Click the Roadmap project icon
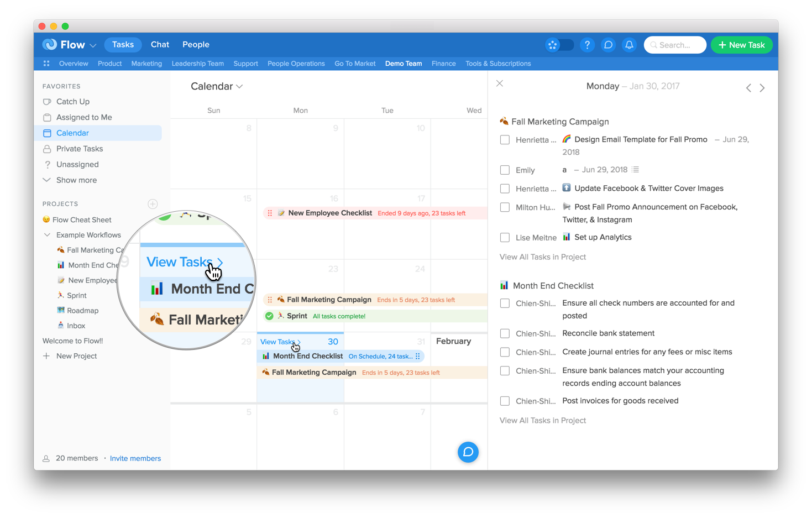 tap(61, 310)
